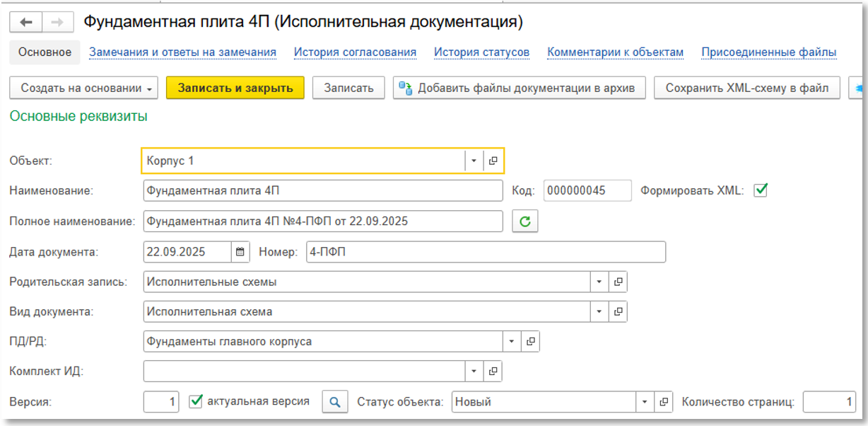Click the back navigation arrow
Viewport: 868px width, 426px height.
tap(26, 22)
